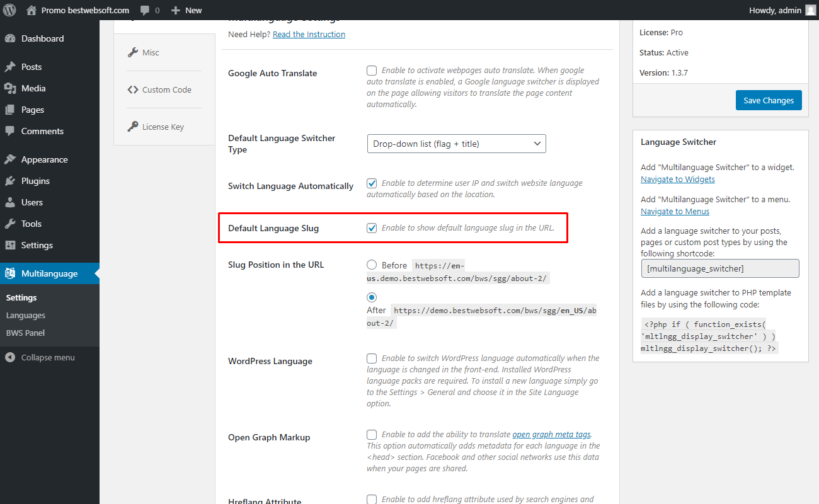This screenshot has height=504, width=819.
Task: Click the Language Switcher panel heading
Action: (x=679, y=142)
